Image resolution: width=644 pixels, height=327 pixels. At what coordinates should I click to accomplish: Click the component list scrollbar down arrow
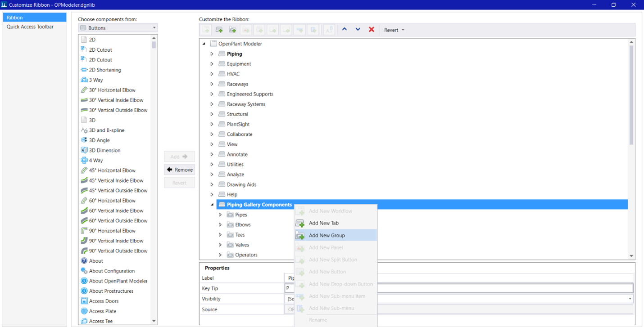coord(154,321)
